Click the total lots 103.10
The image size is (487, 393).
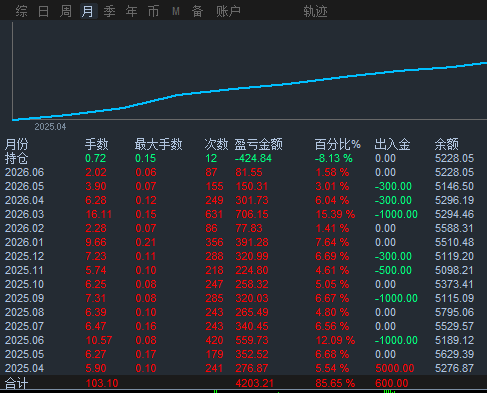tap(102, 383)
